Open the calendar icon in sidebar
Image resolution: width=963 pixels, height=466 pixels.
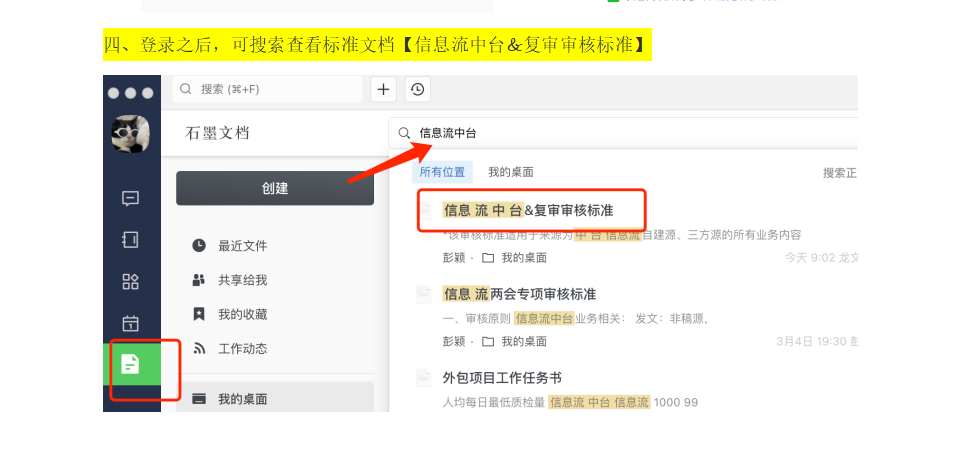click(130, 323)
